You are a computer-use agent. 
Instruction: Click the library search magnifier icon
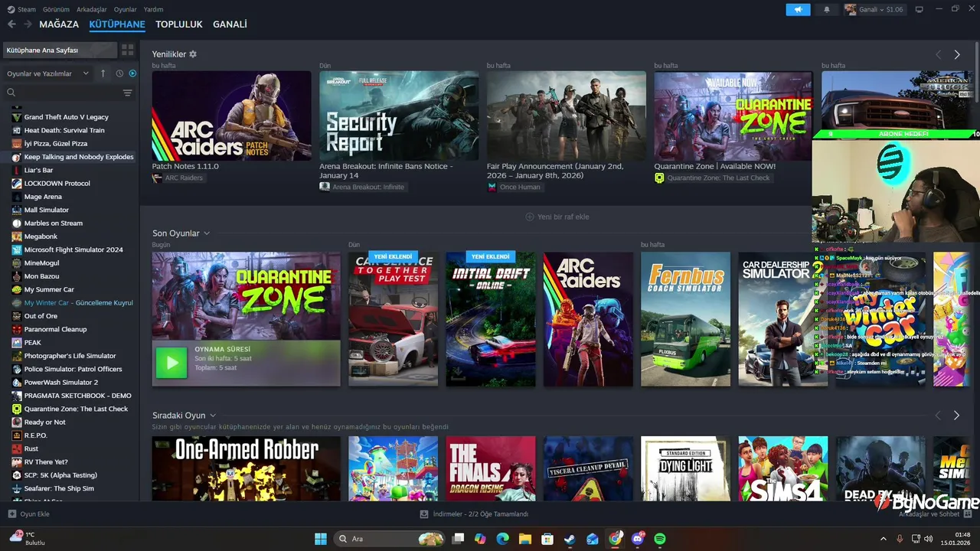pyautogui.click(x=11, y=93)
